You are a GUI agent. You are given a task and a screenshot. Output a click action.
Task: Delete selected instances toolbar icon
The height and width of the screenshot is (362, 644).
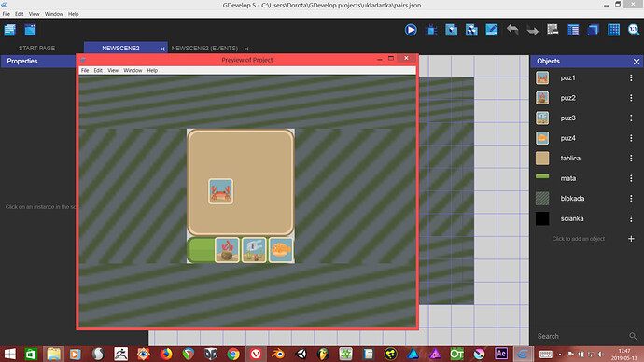point(553,30)
